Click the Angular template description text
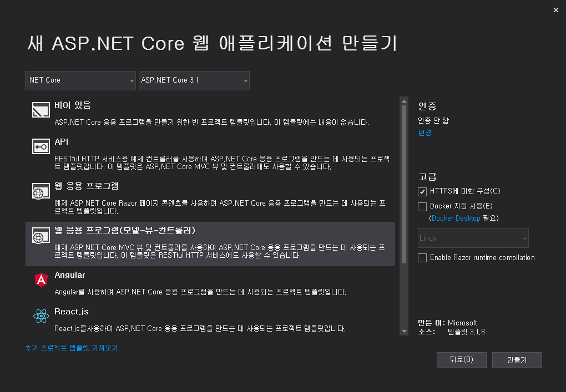 (x=200, y=292)
